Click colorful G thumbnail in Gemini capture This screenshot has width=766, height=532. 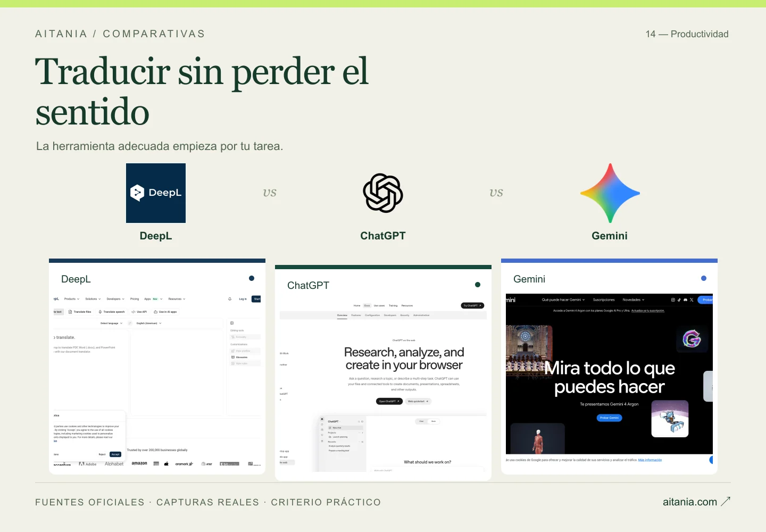(692, 339)
